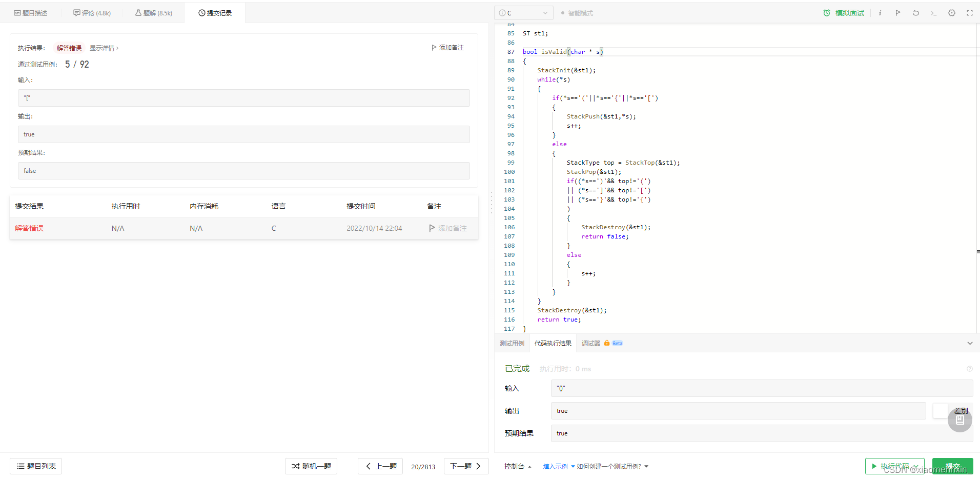Image resolution: width=980 pixels, height=479 pixels.
Task: Click line number 87 in the editor gutter
Action: point(511,52)
